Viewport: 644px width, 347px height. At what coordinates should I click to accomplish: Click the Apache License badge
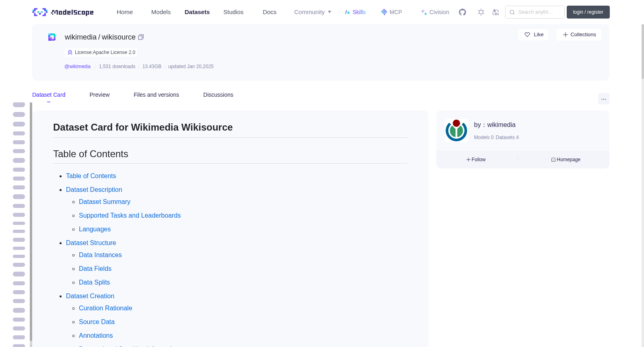(101, 52)
